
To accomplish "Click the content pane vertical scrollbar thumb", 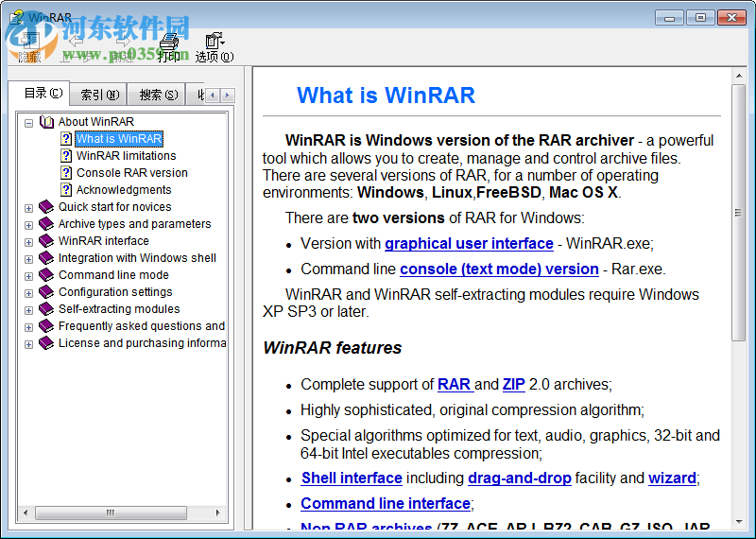I will point(738,213).
